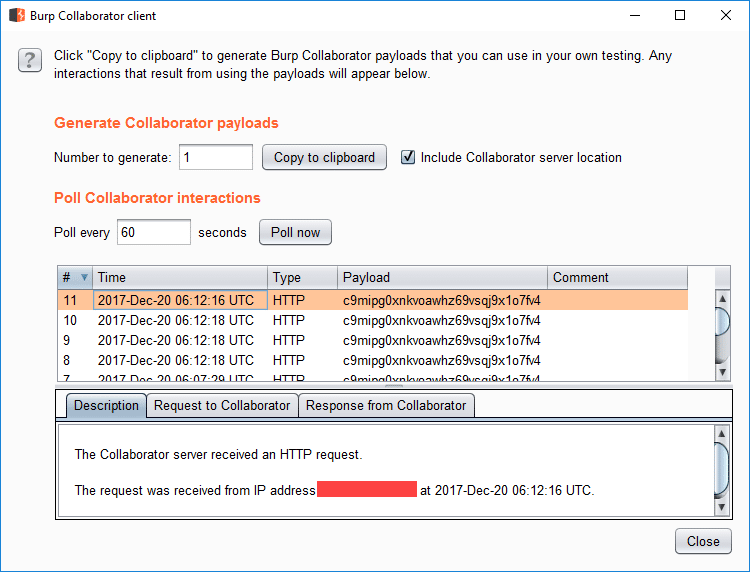Screen dimensions: 750x572
Task: Click payload cell in row 9
Action: click(442, 341)
